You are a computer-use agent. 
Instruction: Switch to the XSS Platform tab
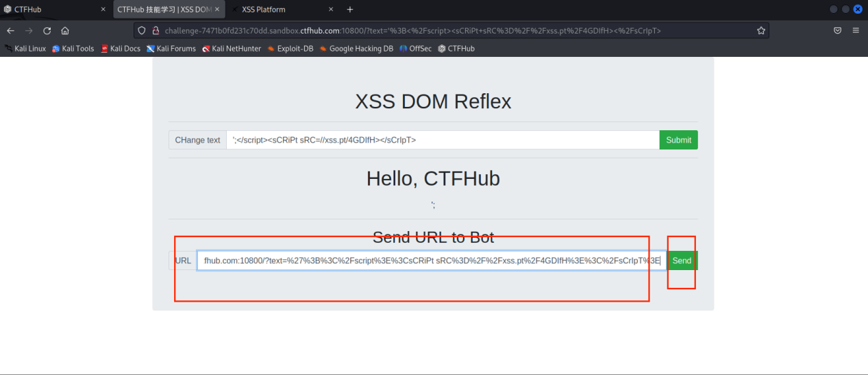coord(284,10)
